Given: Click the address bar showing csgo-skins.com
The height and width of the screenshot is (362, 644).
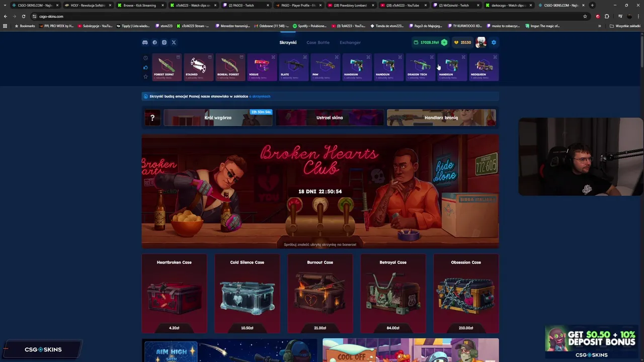Looking at the screenshot, I should [309, 16].
